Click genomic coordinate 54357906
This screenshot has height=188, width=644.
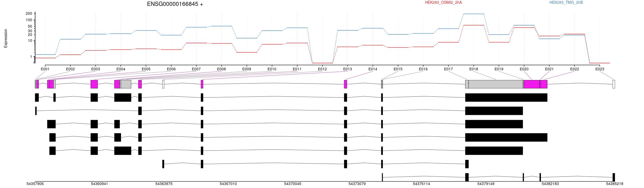[35, 184]
